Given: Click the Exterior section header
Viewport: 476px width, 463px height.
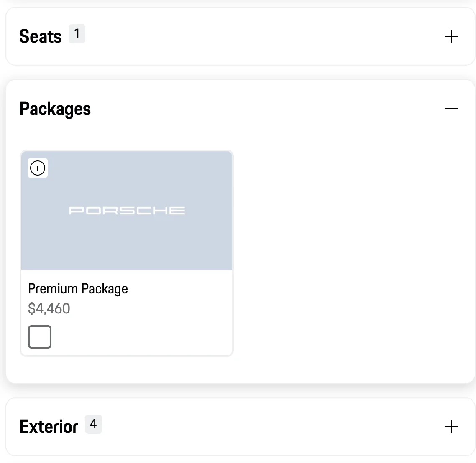Looking at the screenshot, I should 49,427.
